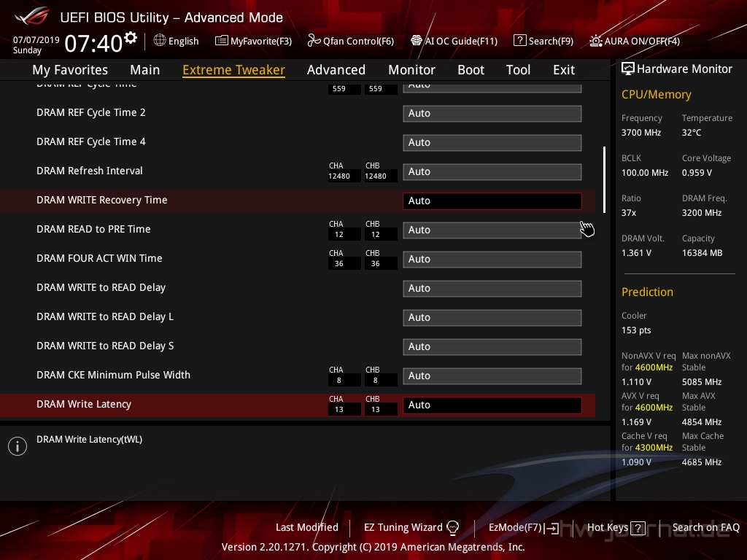The height and width of the screenshot is (560, 747).
Task: Switch to Main tab
Action: click(x=145, y=70)
